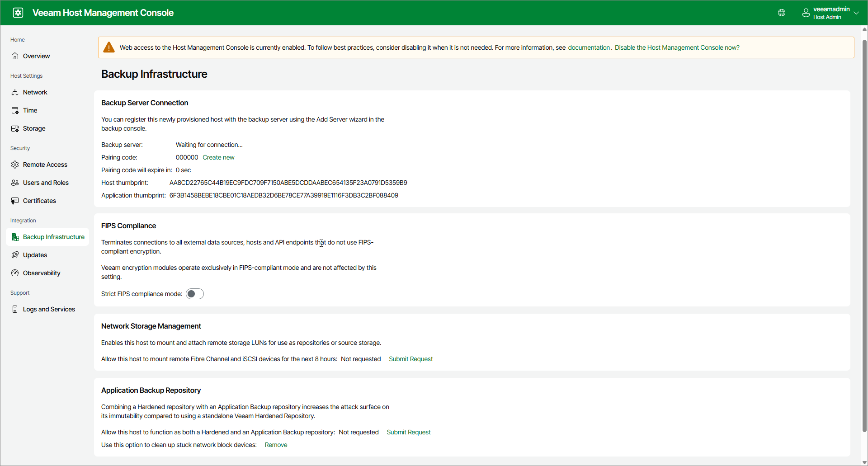868x466 pixels.
Task: Select Observability label in sidebar
Action: pos(42,273)
